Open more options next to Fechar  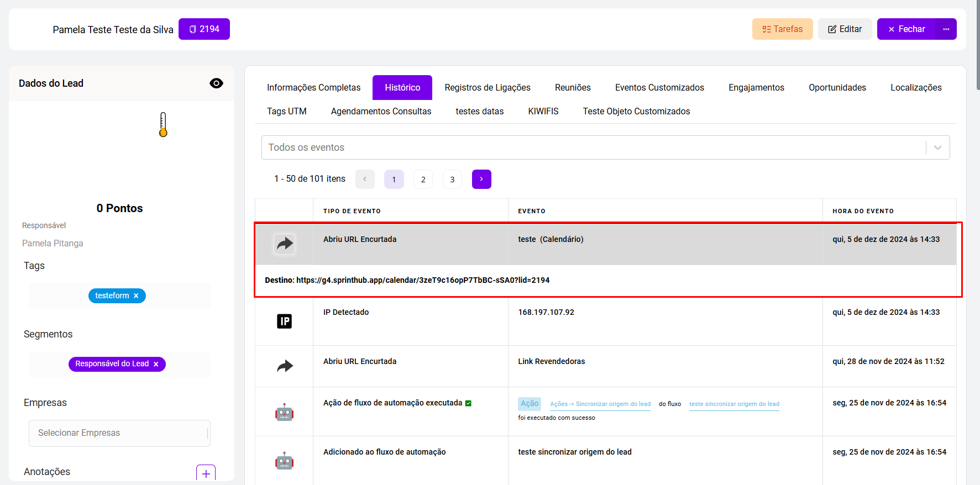tap(946, 29)
